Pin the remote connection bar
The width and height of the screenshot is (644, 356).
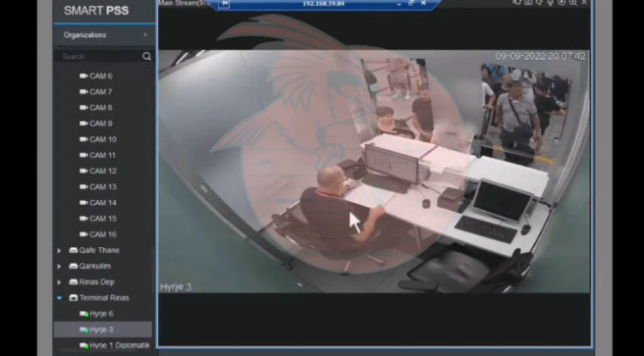click(x=225, y=3)
